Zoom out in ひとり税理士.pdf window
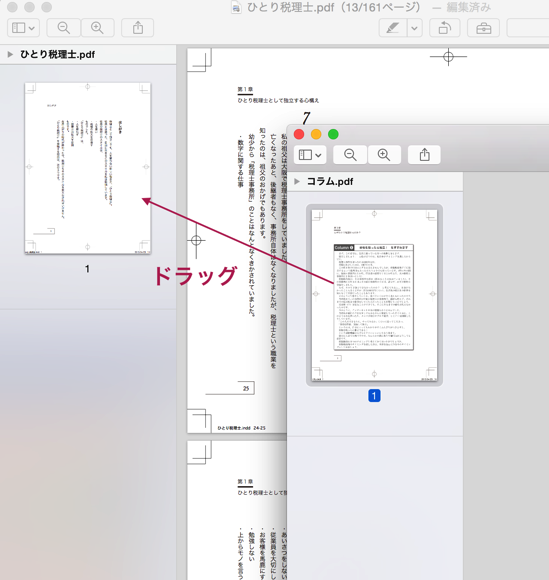 coord(64,28)
